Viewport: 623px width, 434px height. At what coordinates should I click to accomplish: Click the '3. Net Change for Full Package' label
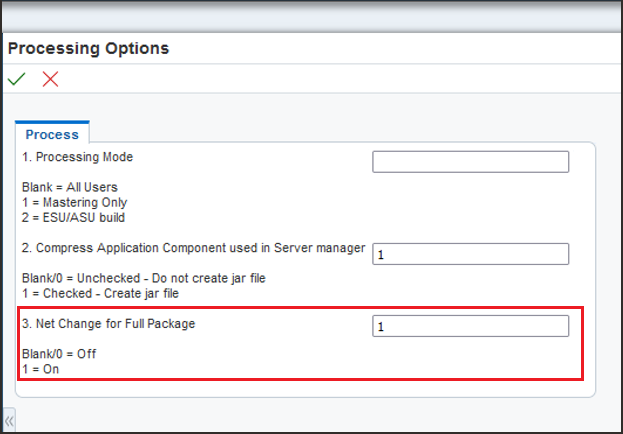pyautogui.click(x=108, y=324)
